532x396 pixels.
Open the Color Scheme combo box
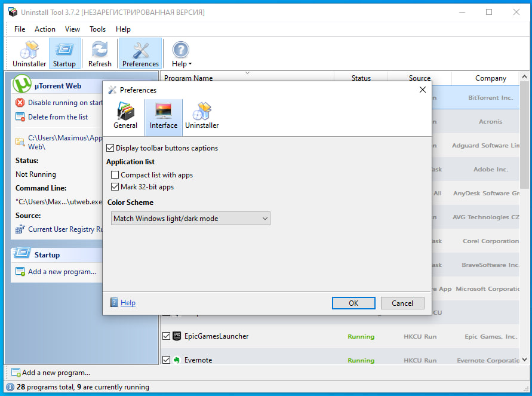190,219
